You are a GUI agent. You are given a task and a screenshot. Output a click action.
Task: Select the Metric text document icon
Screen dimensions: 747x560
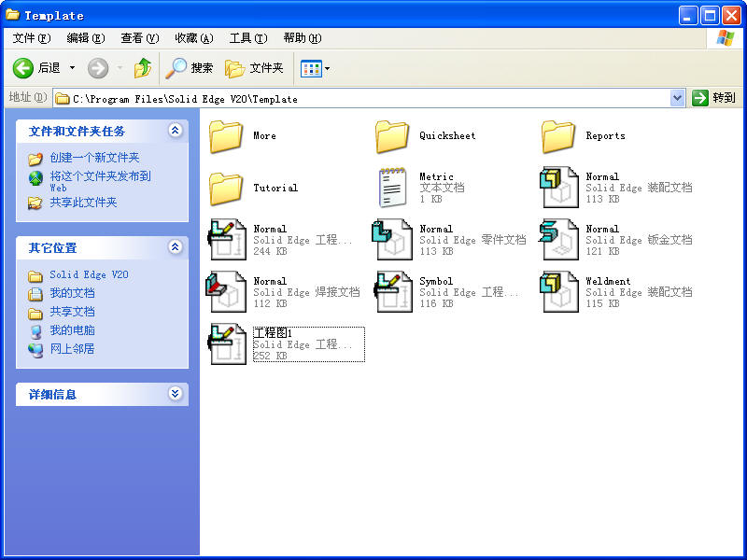coord(392,188)
